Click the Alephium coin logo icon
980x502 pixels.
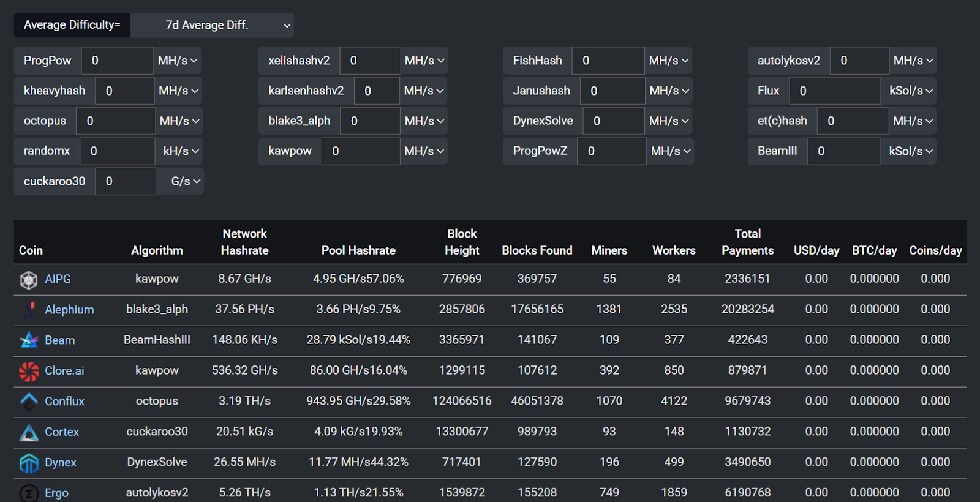(29, 310)
